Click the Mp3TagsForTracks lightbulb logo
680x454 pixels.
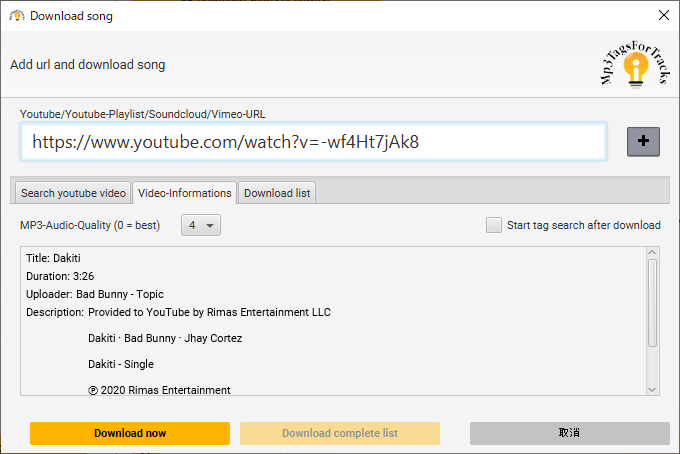(x=635, y=64)
